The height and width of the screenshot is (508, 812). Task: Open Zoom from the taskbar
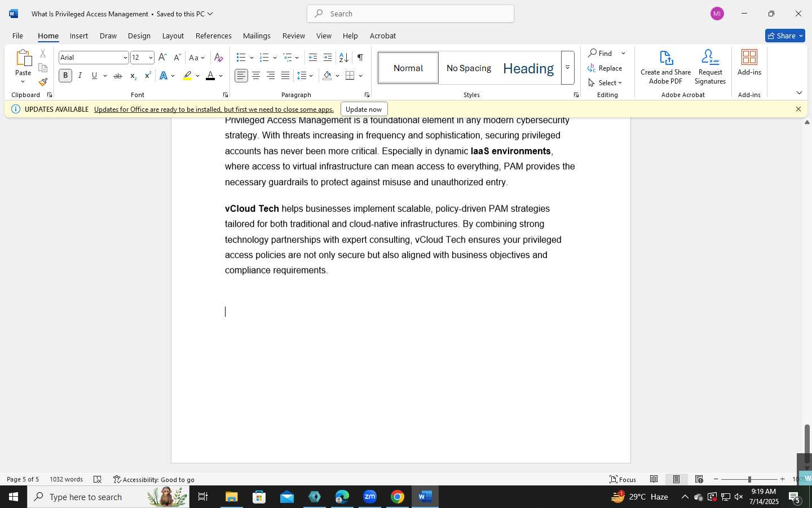(x=370, y=497)
